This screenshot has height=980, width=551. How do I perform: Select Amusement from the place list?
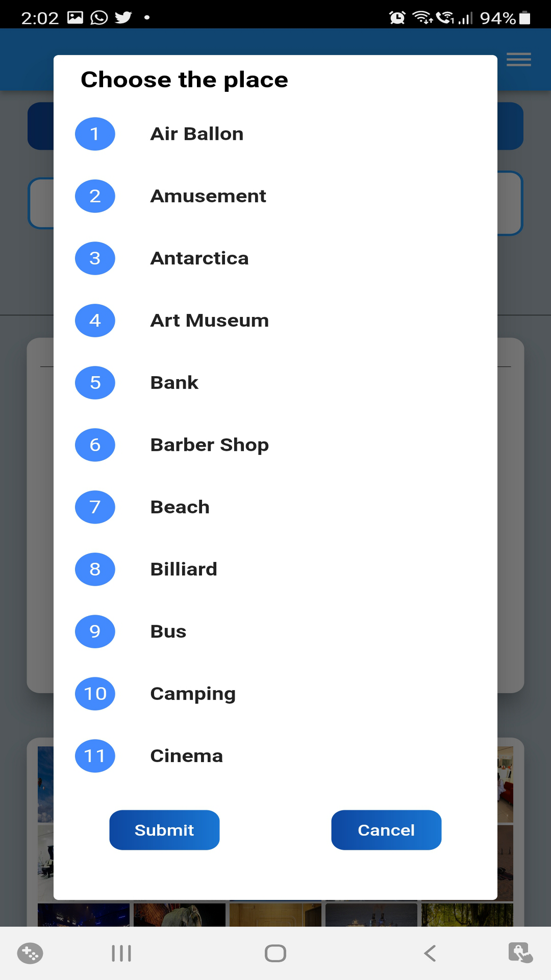(208, 196)
